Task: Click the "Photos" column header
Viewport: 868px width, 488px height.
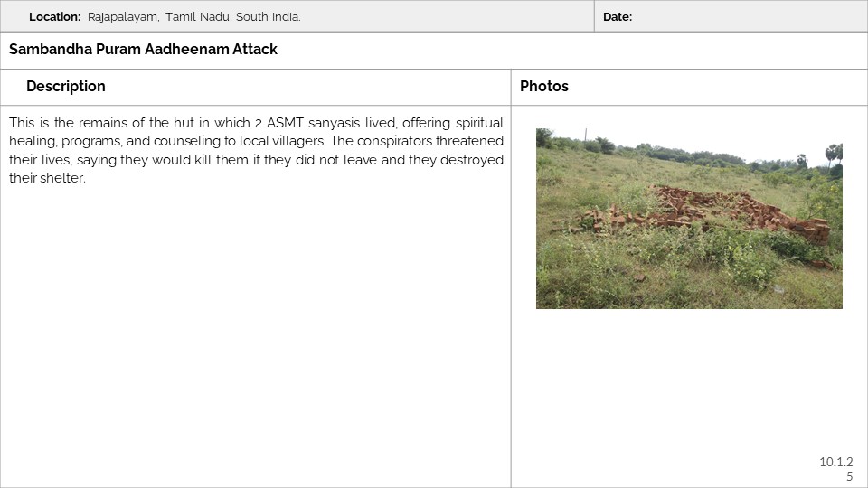Action: [544, 87]
